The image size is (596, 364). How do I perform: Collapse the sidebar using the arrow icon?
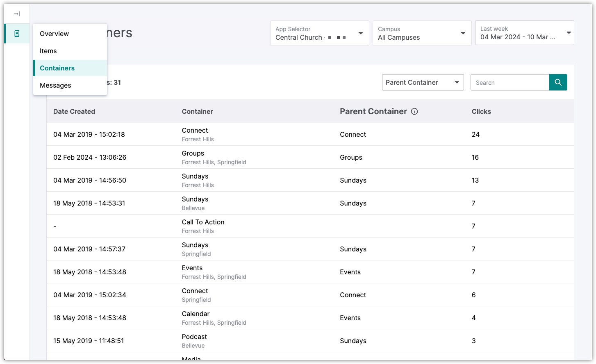coord(16,14)
